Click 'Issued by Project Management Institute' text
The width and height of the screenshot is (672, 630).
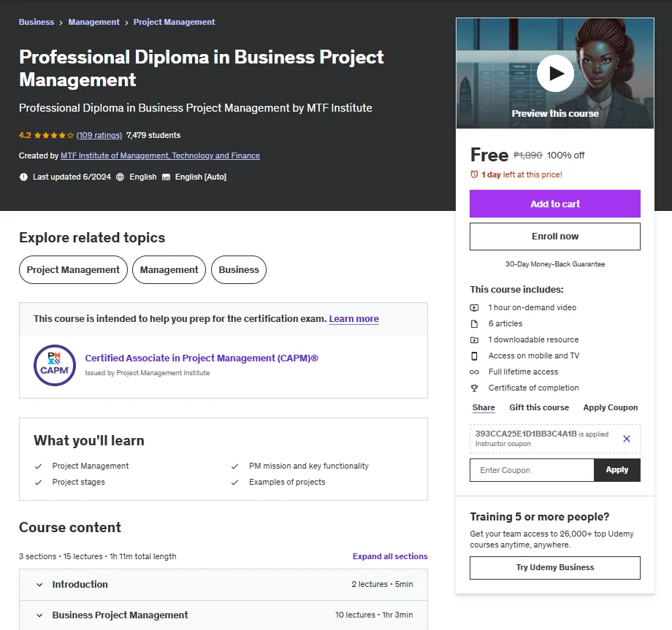tap(148, 373)
